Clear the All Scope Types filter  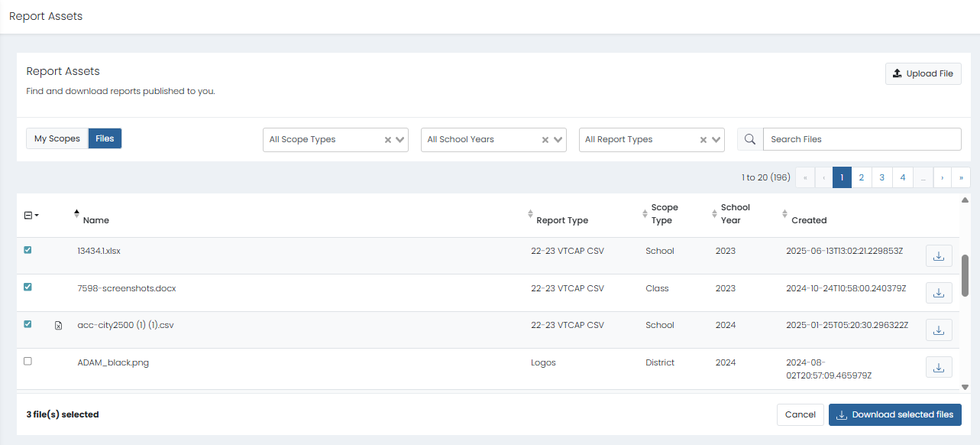coord(388,140)
